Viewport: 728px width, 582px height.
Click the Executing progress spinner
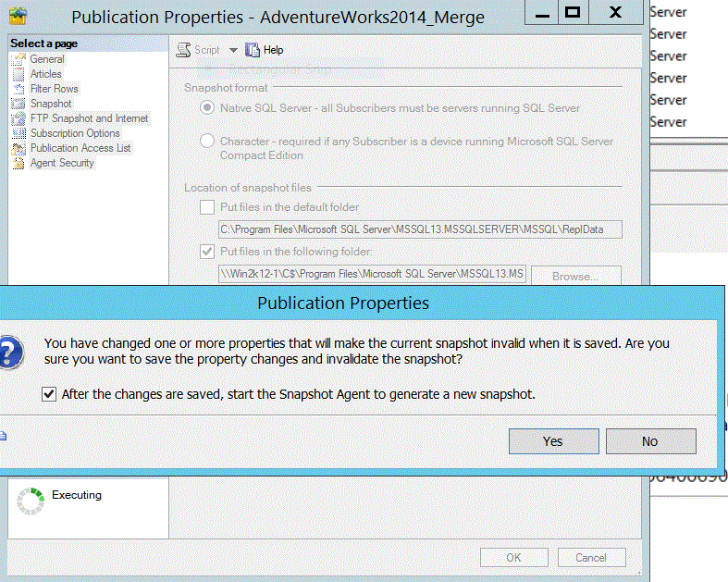tap(31, 501)
